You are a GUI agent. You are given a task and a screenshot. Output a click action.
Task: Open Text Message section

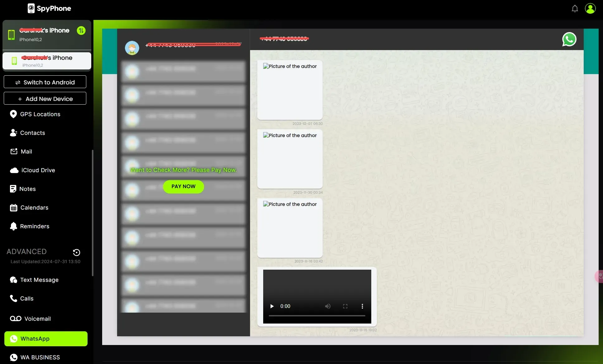pos(39,280)
